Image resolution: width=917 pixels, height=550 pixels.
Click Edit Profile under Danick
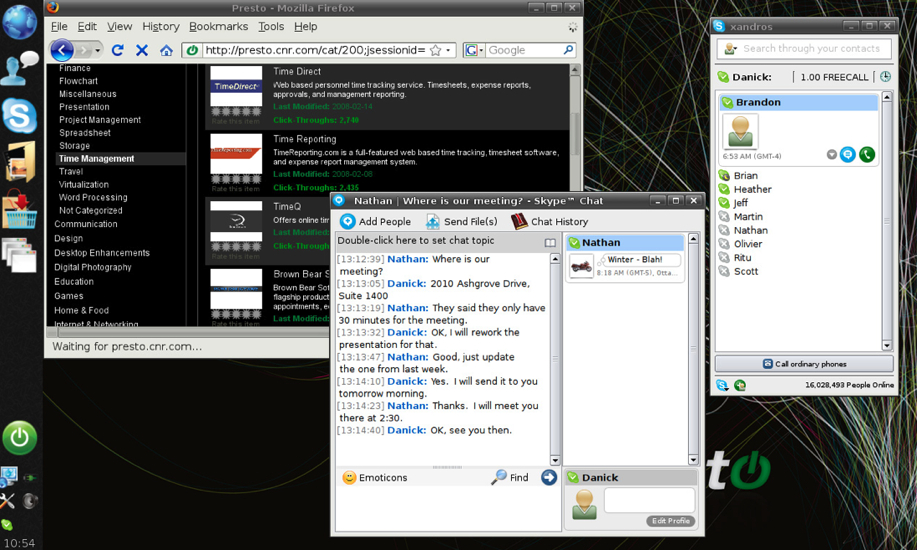click(670, 521)
